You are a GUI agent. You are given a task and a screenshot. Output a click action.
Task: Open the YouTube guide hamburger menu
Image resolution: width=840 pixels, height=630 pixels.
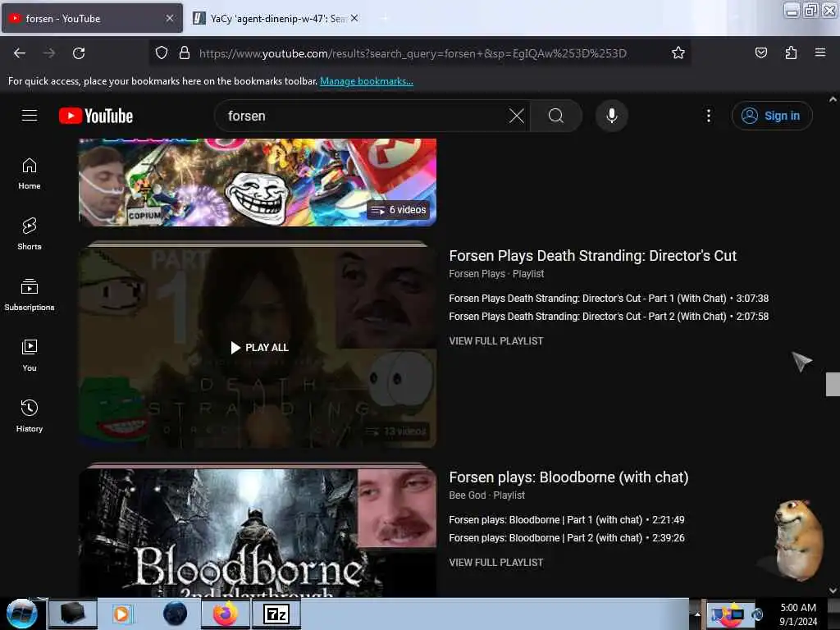pos(29,116)
